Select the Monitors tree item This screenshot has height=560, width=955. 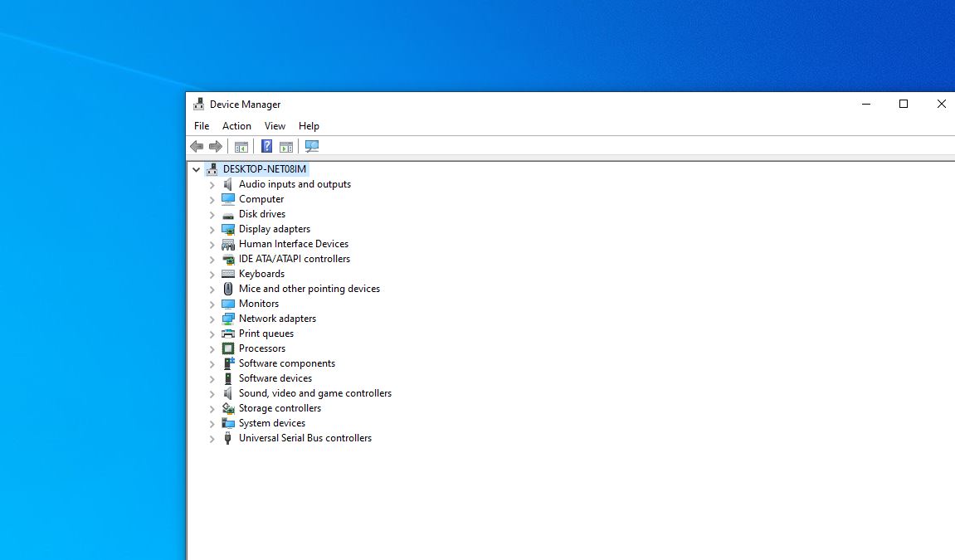click(258, 303)
